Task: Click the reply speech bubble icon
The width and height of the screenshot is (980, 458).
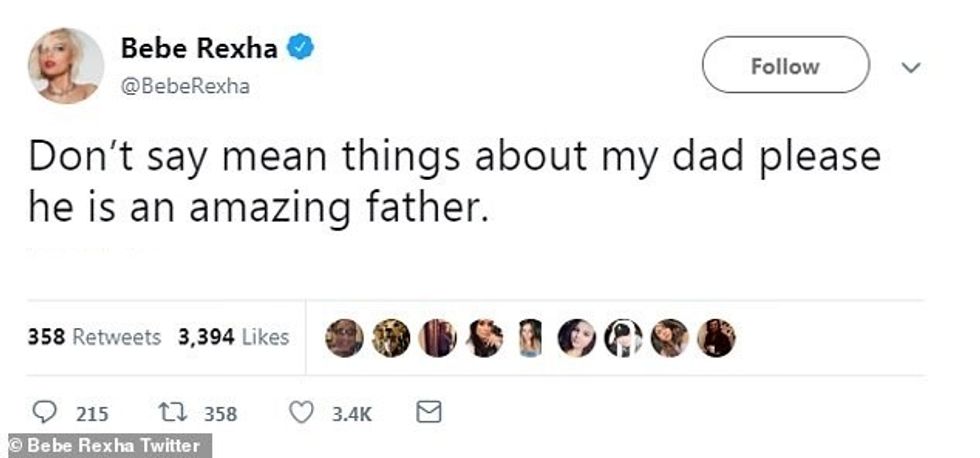Action: click(45, 413)
